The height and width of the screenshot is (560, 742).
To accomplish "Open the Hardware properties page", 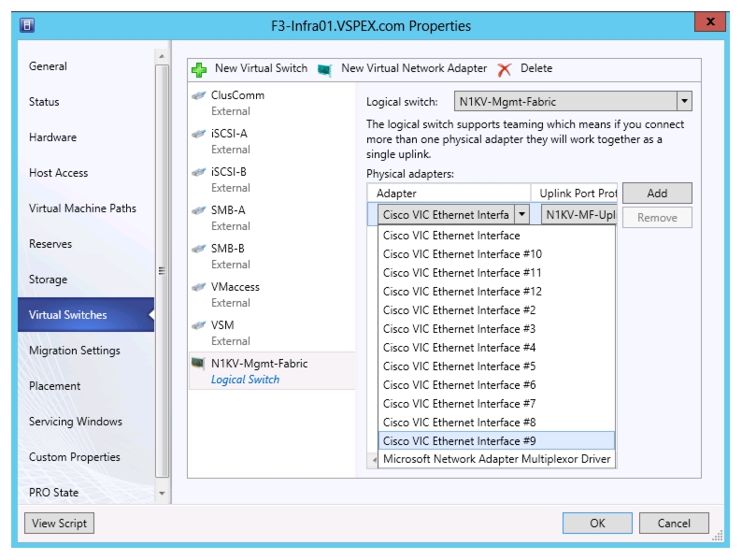I will click(x=52, y=137).
